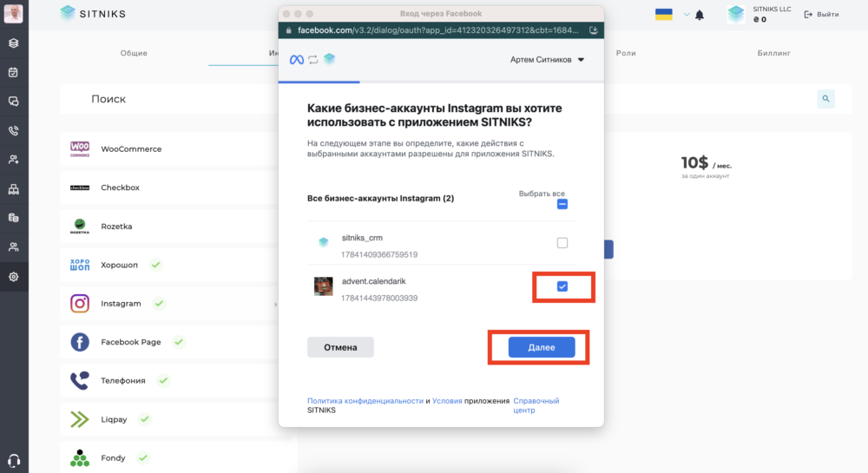The image size is (868, 473).
Task: Click the advent.calendarik profile thumbnail
Action: [x=323, y=286]
